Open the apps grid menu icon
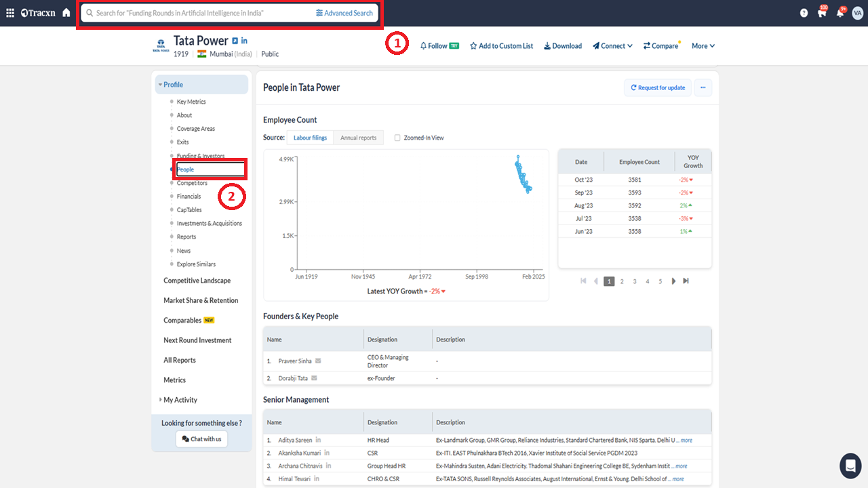This screenshot has width=868, height=488. point(10,13)
